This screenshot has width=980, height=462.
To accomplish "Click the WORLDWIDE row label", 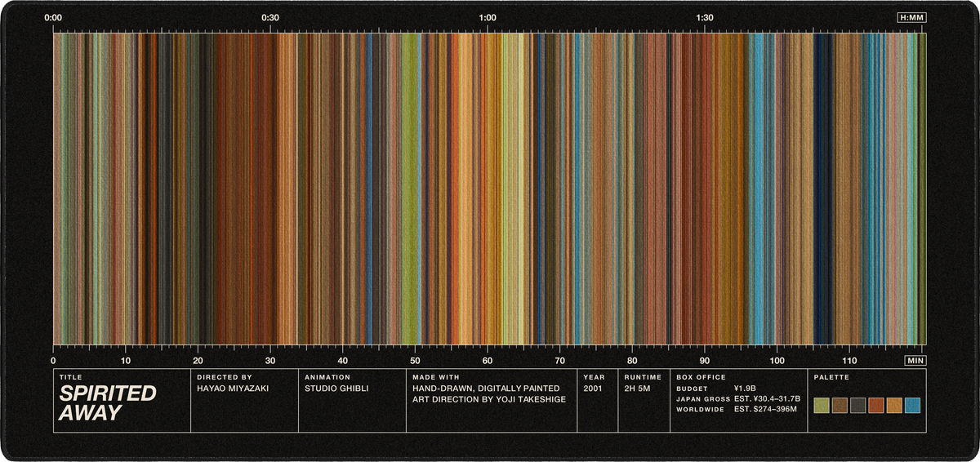I will 701,410.
